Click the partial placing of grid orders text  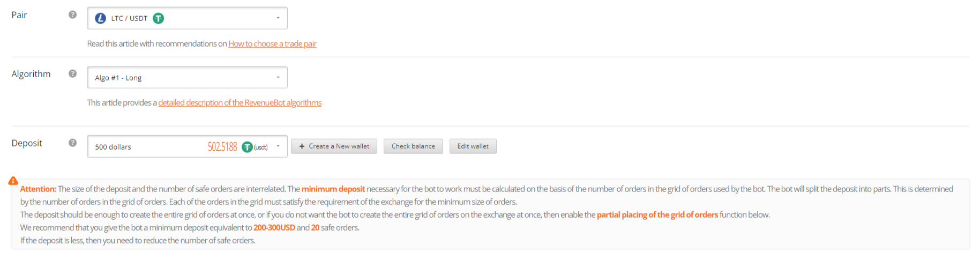(x=657, y=214)
